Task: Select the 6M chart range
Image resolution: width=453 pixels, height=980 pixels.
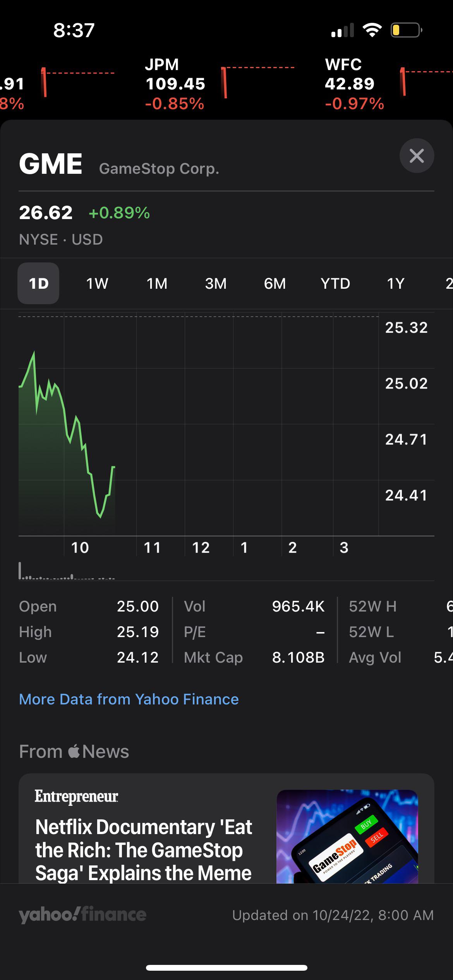Action: tap(275, 284)
